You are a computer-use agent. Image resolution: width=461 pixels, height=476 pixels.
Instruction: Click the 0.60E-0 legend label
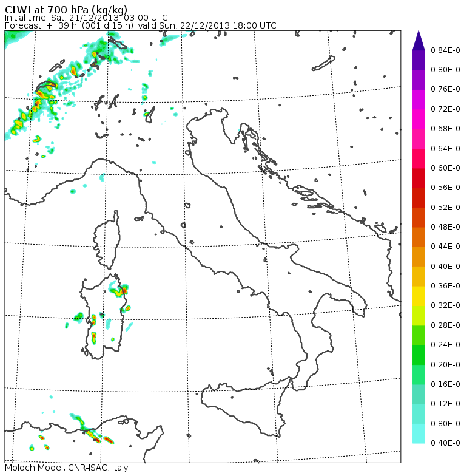[x=445, y=168]
